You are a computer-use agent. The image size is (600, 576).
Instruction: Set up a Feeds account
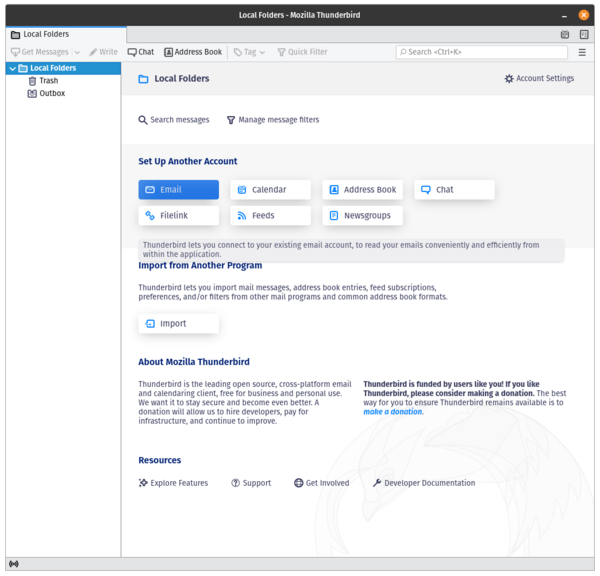coord(271,215)
